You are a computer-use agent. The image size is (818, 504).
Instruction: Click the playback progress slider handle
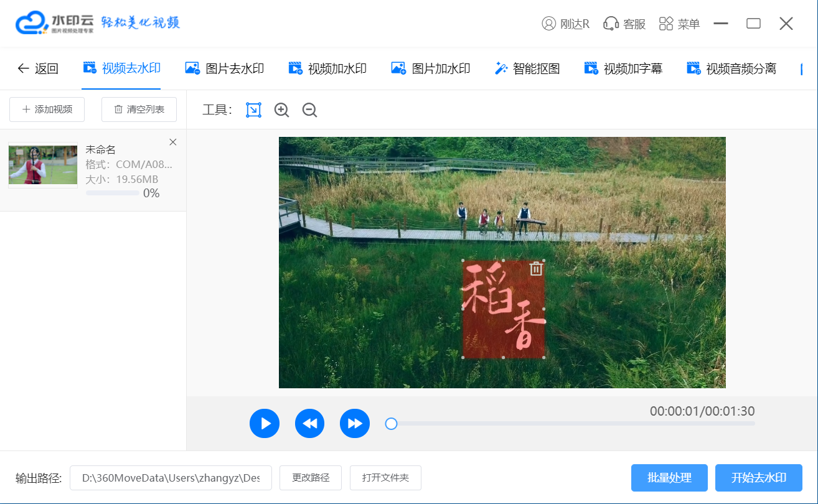click(391, 424)
